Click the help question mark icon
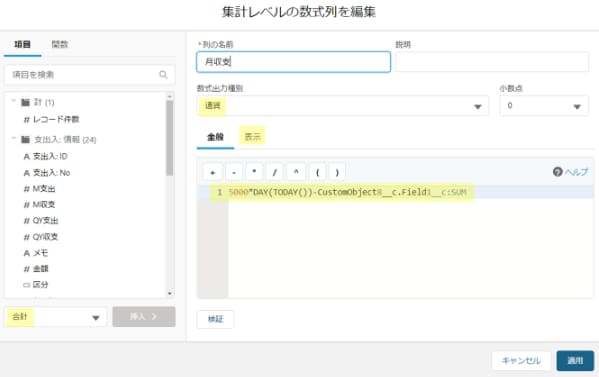Screen dimensions: 599x377 [x=557, y=172]
